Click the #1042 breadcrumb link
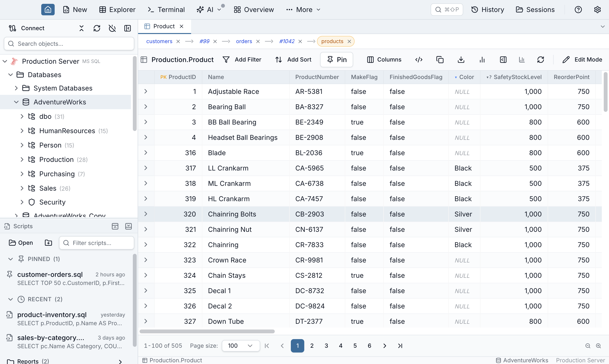Image resolution: width=609 pixels, height=364 pixels. (287, 41)
